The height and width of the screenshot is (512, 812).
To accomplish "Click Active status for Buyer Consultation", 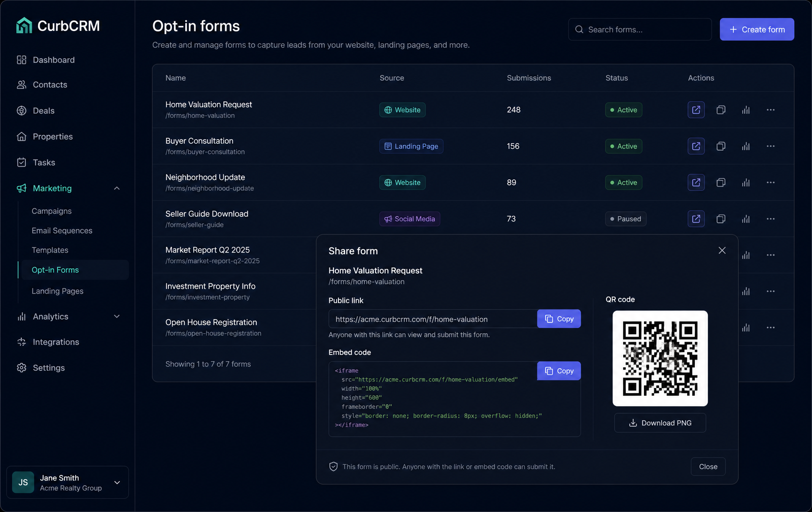I will (624, 146).
